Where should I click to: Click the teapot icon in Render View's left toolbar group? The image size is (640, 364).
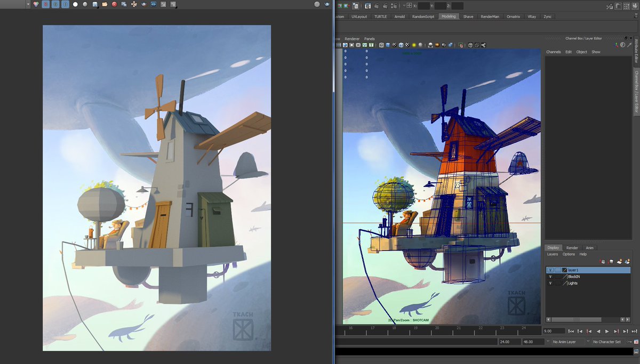coord(143,4)
